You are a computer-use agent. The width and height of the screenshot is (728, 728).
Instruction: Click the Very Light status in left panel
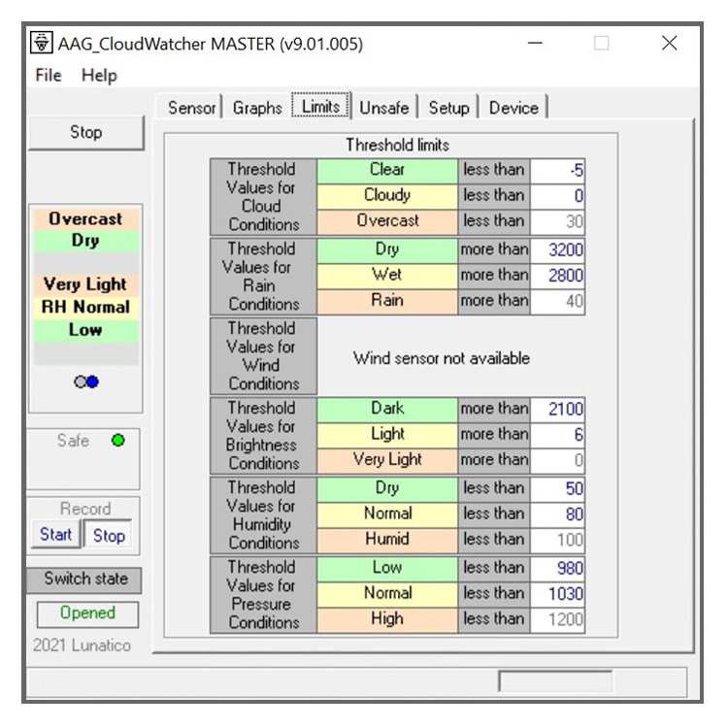pos(85,284)
